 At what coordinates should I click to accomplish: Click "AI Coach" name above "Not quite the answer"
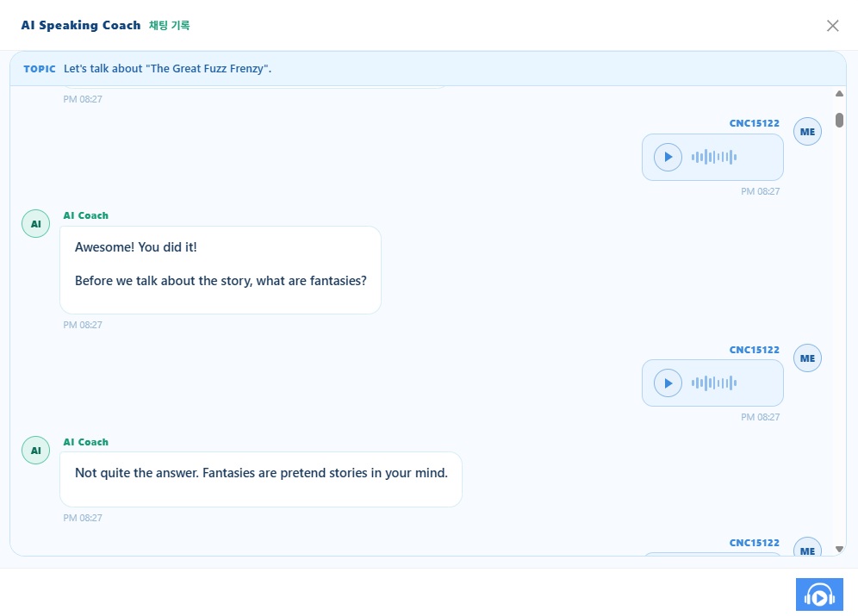pyautogui.click(x=86, y=442)
